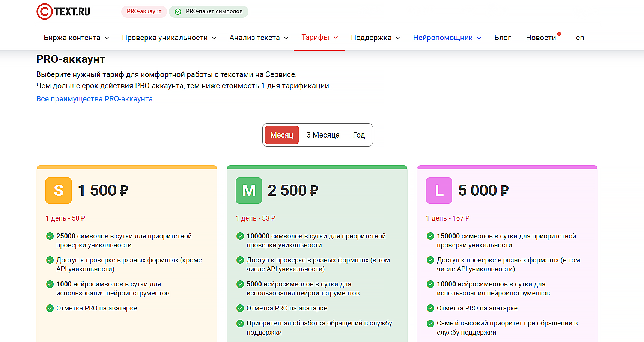Click the green check icon in PRO-пакет символов badge
This screenshot has height=342, width=644.
point(178,12)
